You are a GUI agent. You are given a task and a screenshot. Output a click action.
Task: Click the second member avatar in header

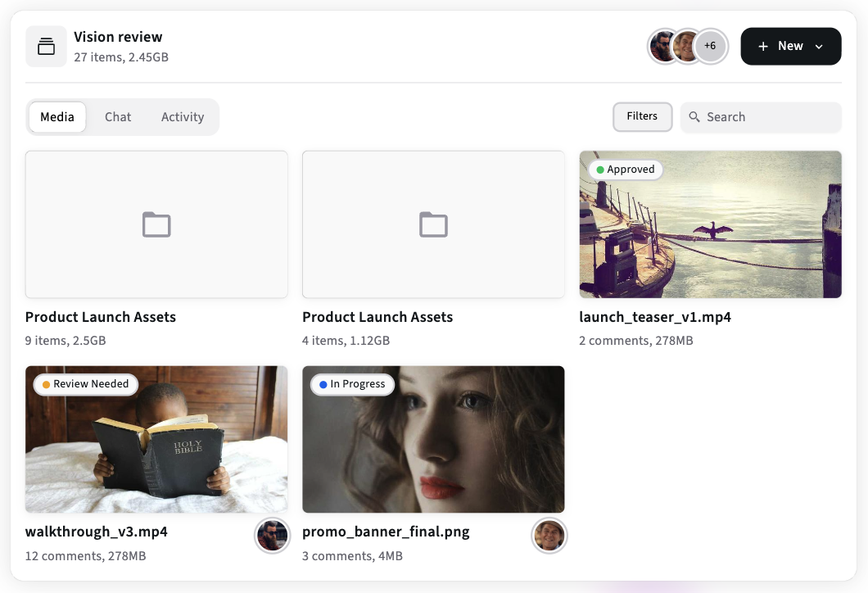click(x=685, y=46)
